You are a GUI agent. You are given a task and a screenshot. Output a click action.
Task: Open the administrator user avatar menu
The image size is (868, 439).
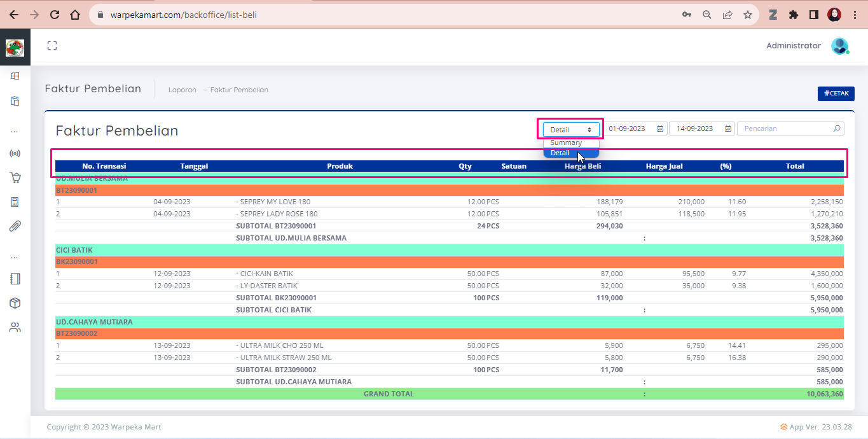click(840, 46)
